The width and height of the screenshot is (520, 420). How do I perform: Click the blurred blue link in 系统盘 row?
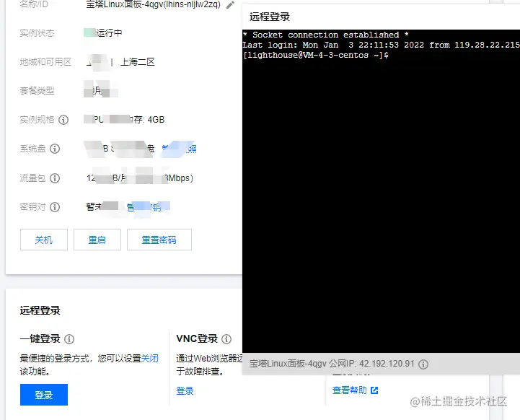click(179, 149)
